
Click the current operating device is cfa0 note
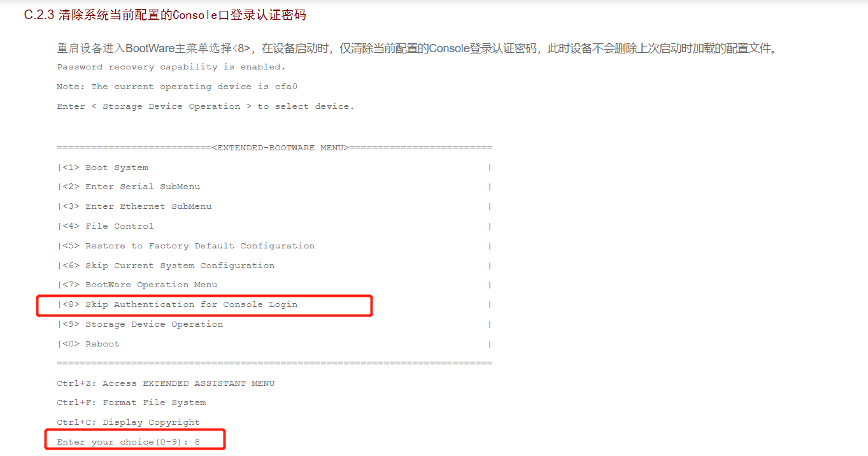pyautogui.click(x=177, y=87)
